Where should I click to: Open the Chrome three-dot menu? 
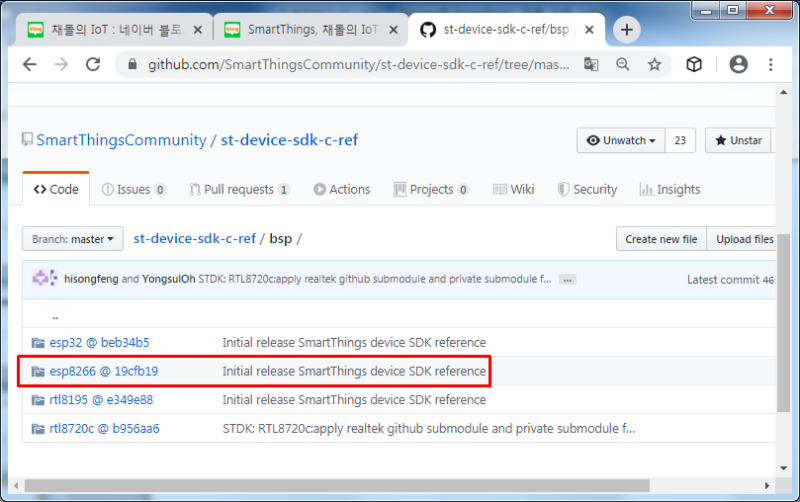pyautogui.click(x=771, y=64)
